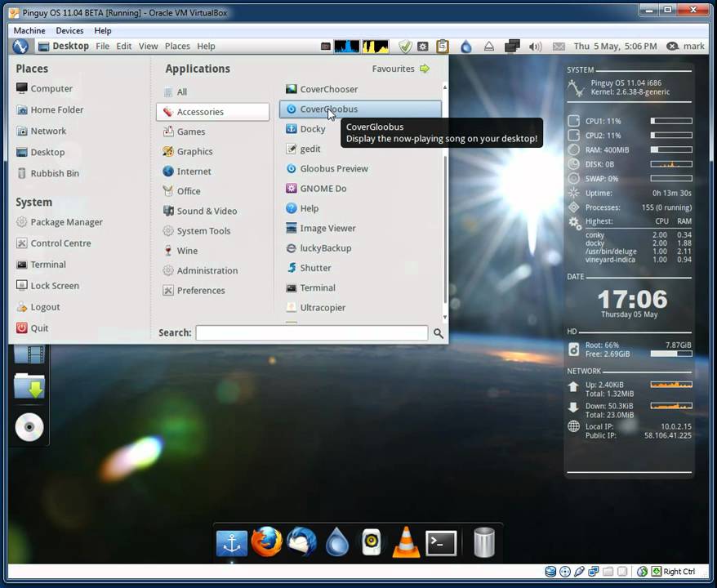717x588 pixels.
Task: Select the Wine category
Action: 212,251
